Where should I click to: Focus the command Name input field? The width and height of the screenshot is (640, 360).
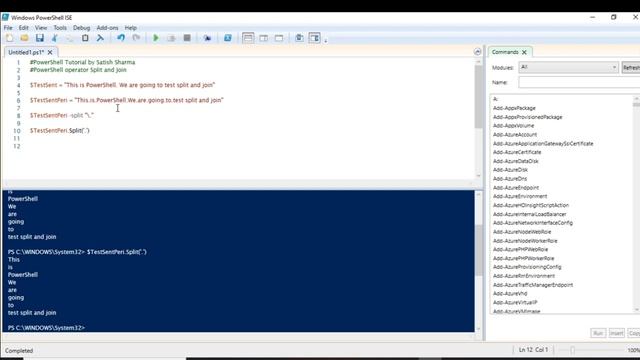point(579,82)
